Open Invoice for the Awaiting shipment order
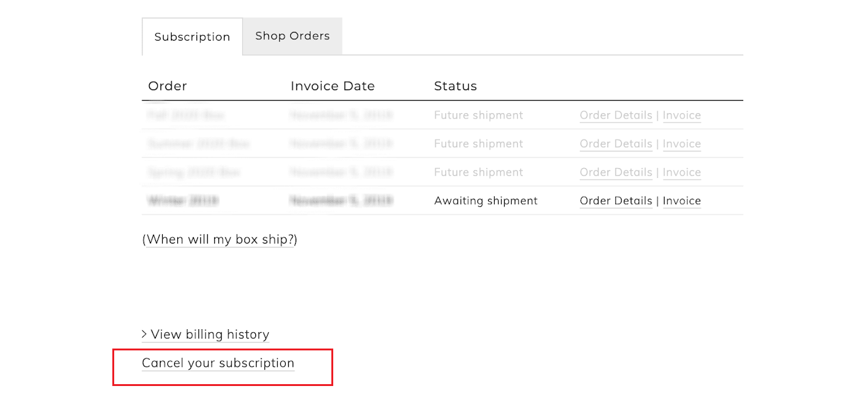 681,200
